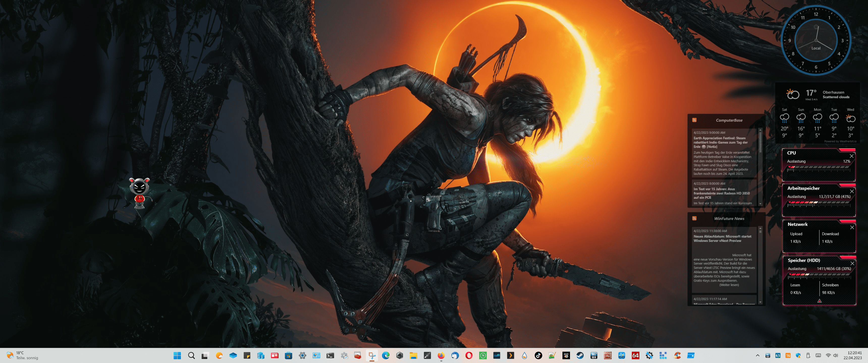Open Pluto TV from taskbar
Screen dimensions: 868x363
566,356
